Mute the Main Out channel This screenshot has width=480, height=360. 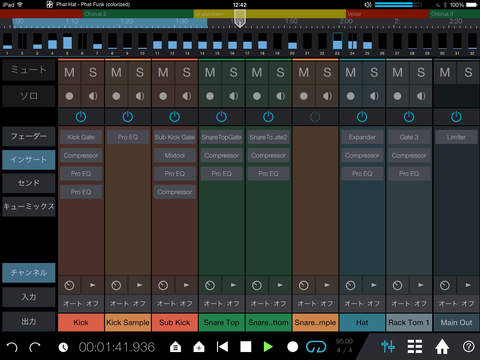coord(445,72)
